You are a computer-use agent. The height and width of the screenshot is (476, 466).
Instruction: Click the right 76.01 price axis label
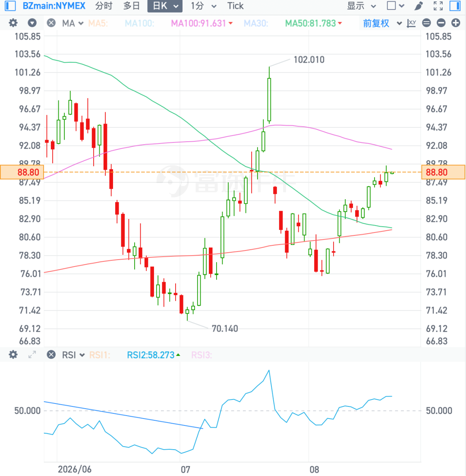pyautogui.click(x=436, y=274)
